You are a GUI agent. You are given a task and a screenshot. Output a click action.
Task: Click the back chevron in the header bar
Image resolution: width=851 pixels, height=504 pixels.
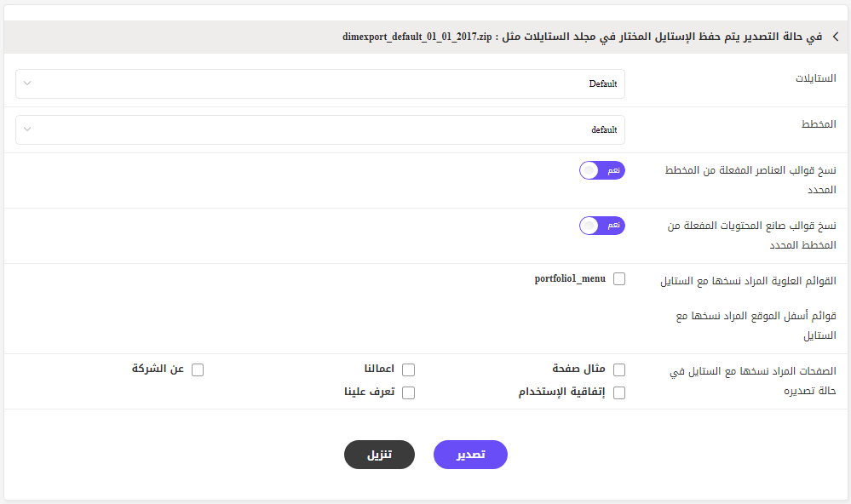pyautogui.click(x=836, y=37)
